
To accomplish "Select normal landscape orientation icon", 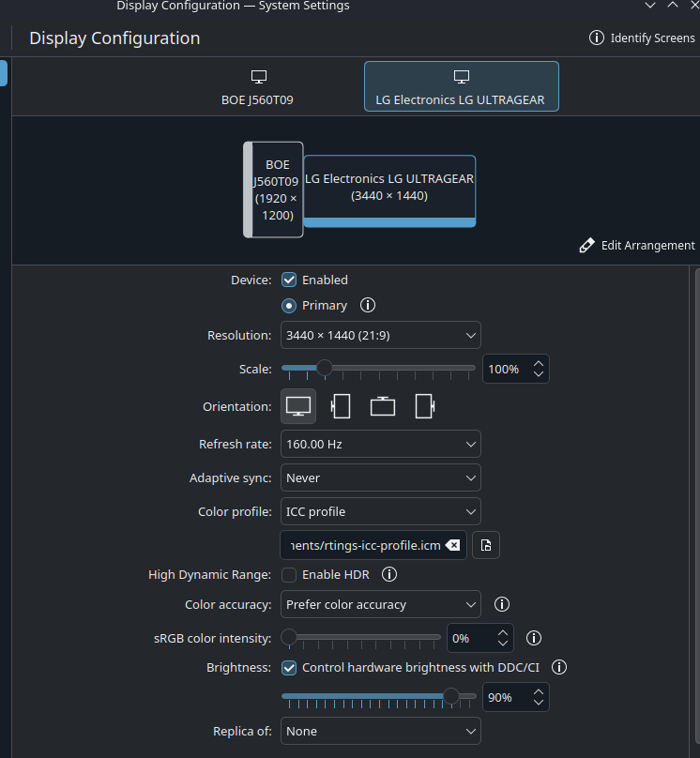I will [x=298, y=406].
